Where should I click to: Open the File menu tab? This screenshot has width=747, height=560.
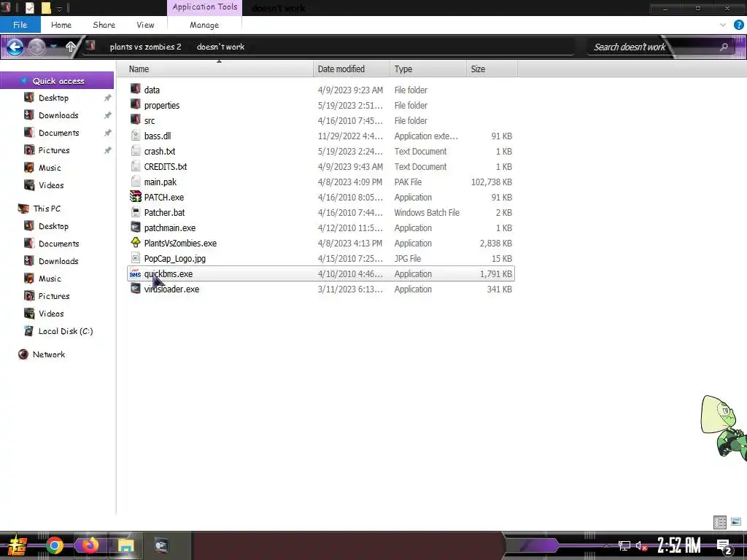pos(20,25)
